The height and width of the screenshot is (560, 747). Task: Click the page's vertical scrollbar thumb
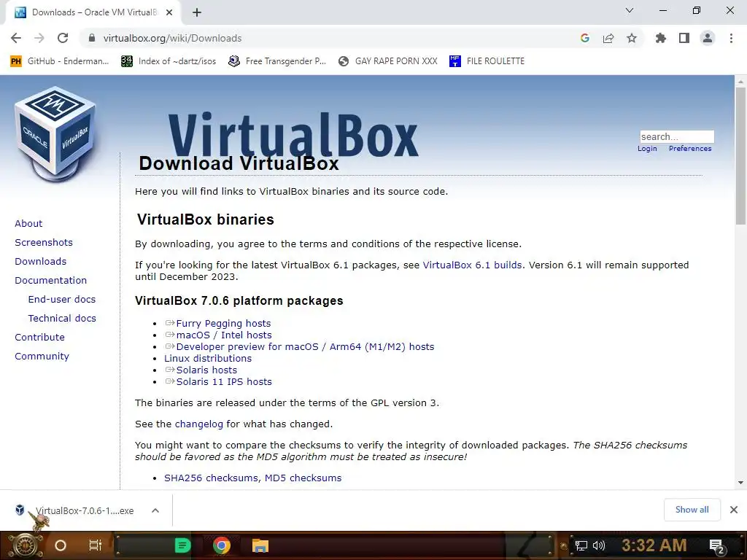[740, 156]
